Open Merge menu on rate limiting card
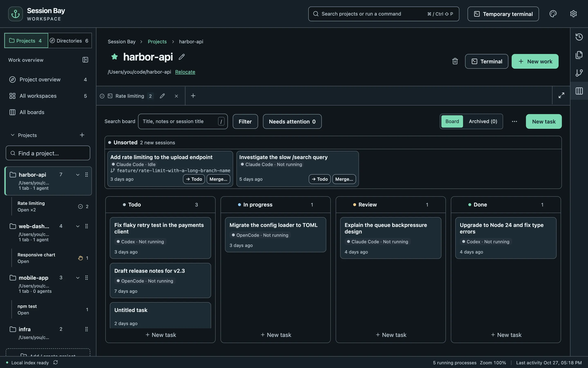 (218, 179)
